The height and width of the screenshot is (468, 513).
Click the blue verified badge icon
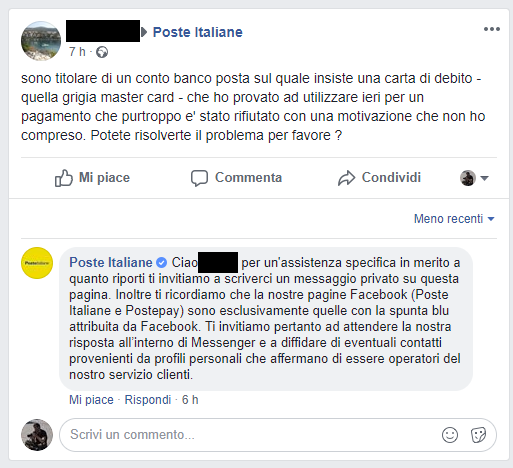[162, 263]
